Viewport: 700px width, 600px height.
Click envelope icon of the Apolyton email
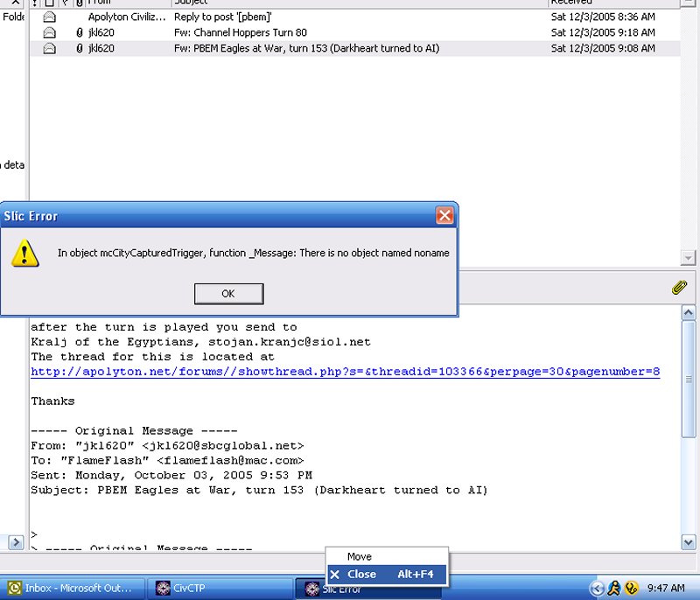pos(50,17)
